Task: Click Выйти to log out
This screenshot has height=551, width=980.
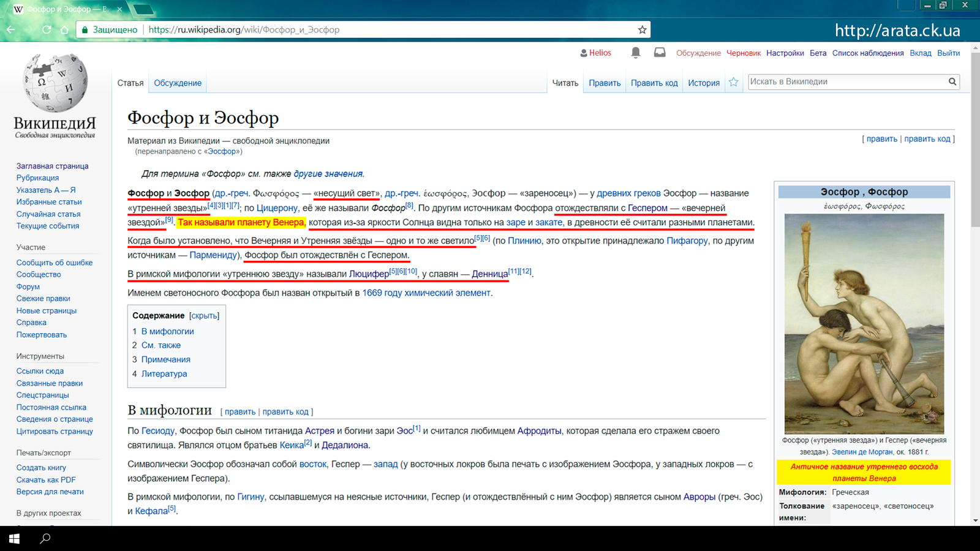Action: coord(948,53)
